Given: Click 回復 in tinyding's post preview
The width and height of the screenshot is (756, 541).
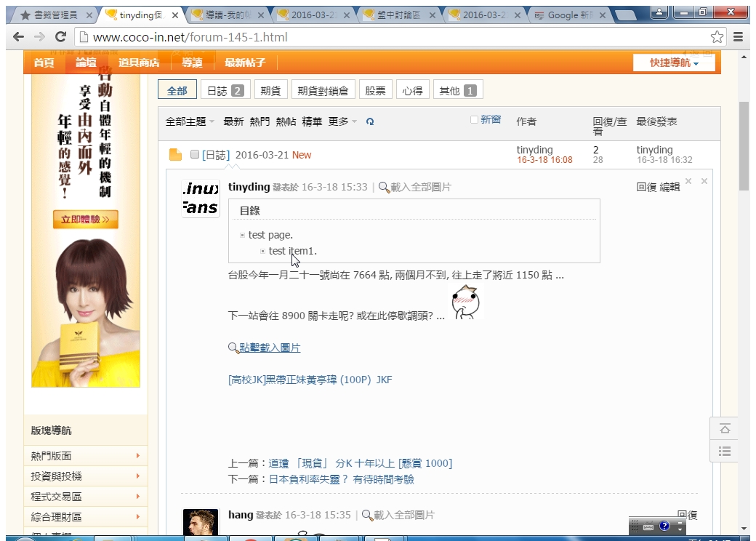Looking at the screenshot, I should 646,187.
